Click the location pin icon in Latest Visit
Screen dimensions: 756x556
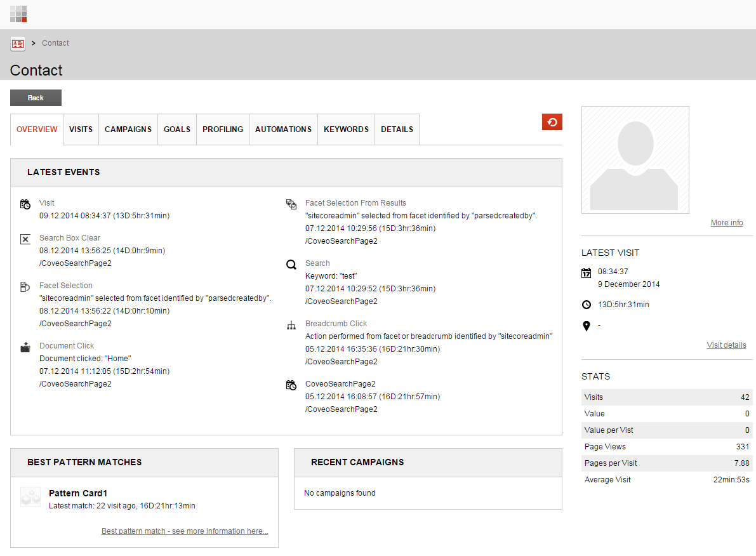pyautogui.click(x=586, y=326)
